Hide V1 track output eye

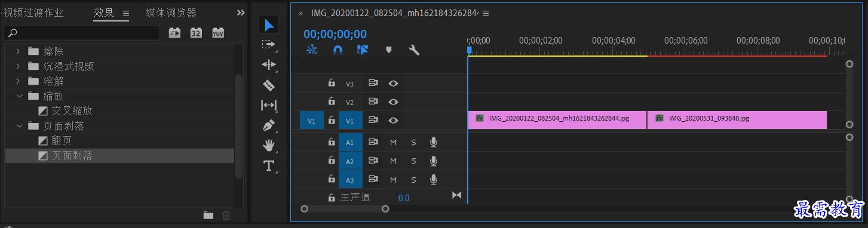[x=393, y=121]
